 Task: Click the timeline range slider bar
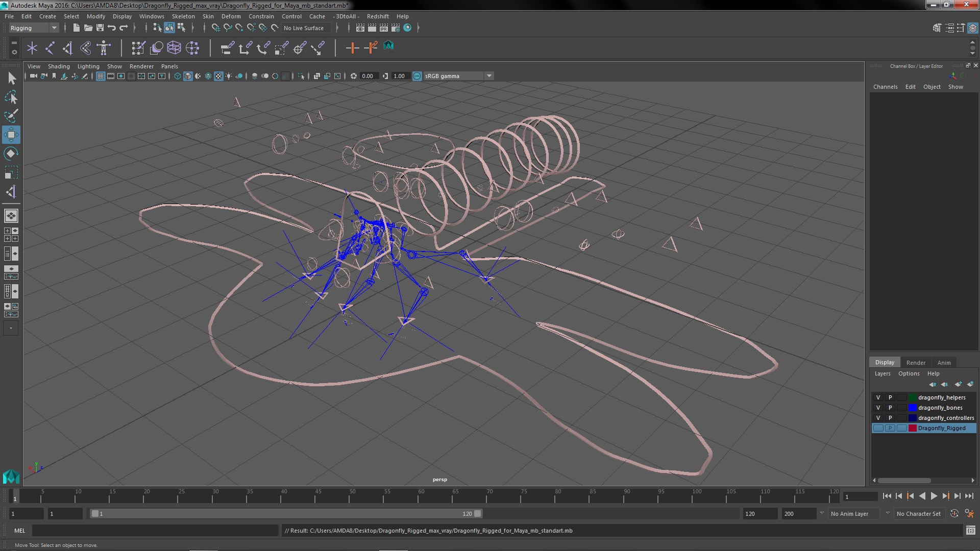point(286,514)
